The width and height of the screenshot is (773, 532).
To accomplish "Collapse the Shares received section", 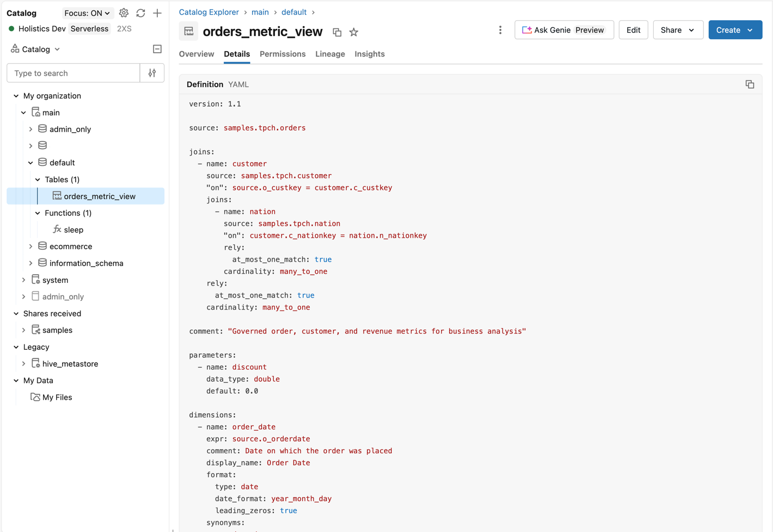I will pyautogui.click(x=16, y=314).
